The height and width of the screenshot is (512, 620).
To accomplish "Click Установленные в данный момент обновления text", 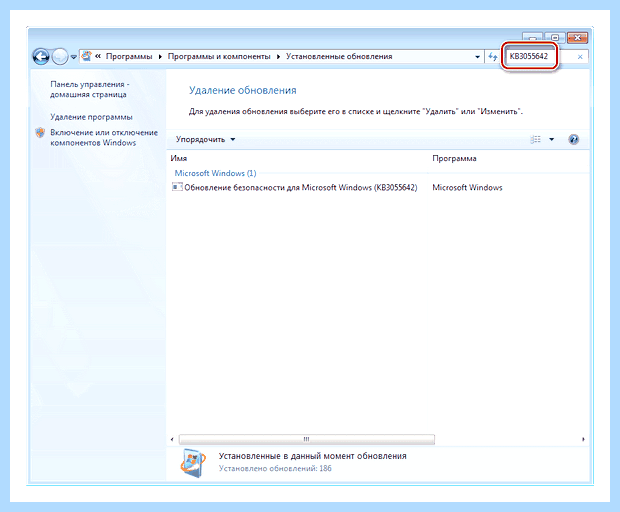I will pos(312,456).
